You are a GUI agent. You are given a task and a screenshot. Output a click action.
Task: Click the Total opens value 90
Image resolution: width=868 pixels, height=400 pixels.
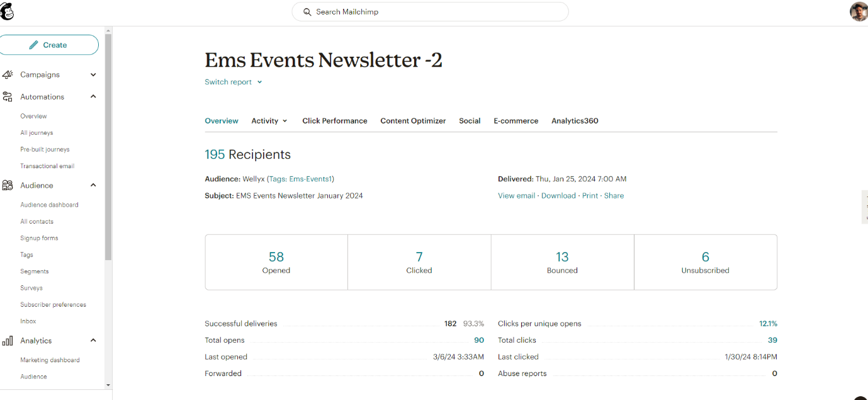coord(479,340)
